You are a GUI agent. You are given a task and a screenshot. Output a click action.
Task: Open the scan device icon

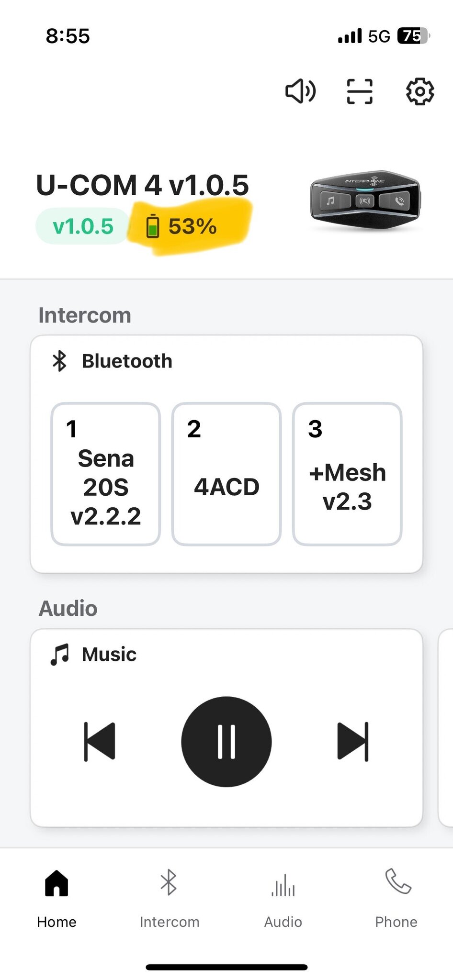(360, 91)
